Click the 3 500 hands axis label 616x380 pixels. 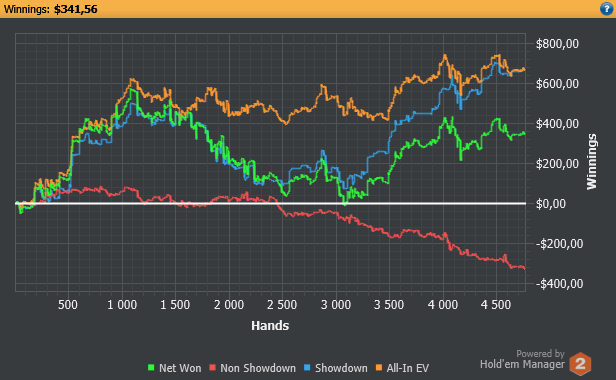point(389,305)
